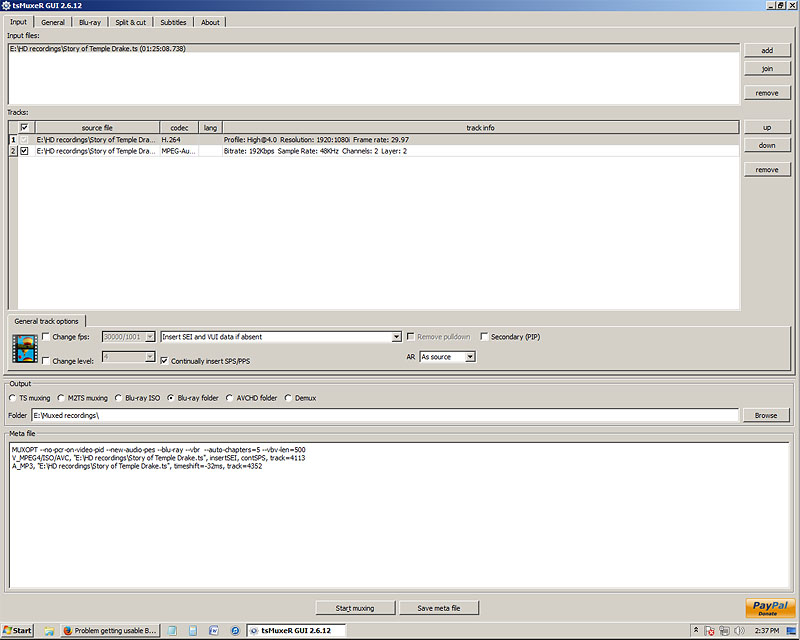Toggle the header select-all tracks checkbox

[24, 128]
